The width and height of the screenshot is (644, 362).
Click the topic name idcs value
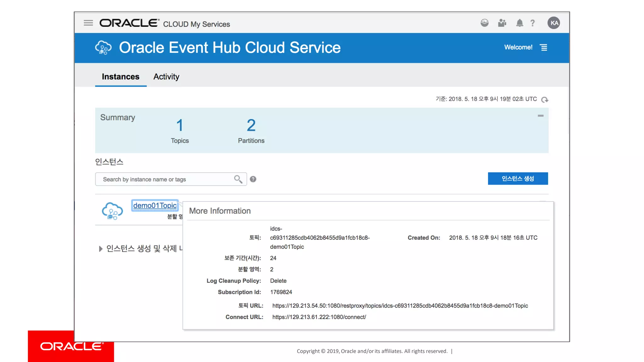tap(320, 238)
